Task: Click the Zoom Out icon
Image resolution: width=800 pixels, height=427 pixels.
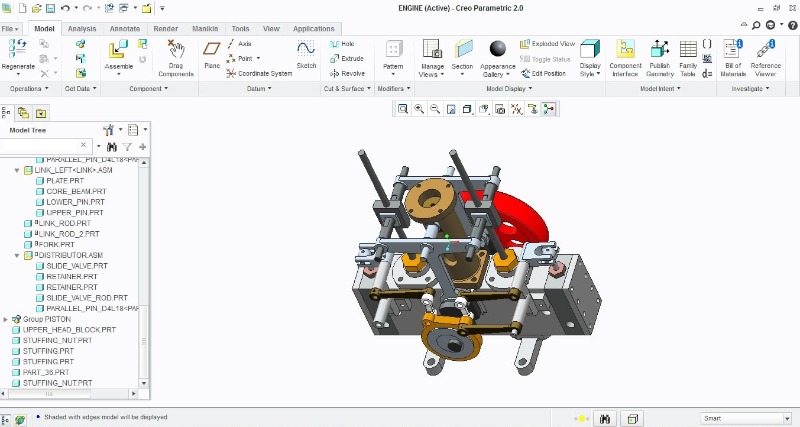Action: pos(435,109)
